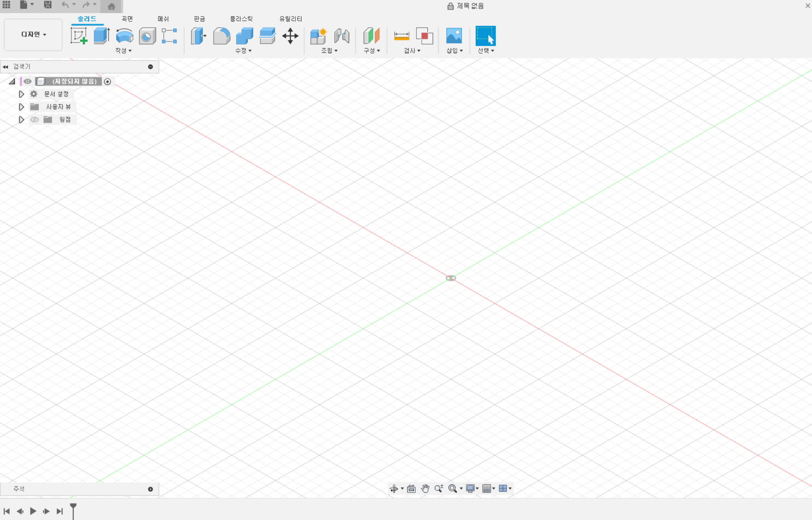Switch to the 판금 tab

[200, 19]
